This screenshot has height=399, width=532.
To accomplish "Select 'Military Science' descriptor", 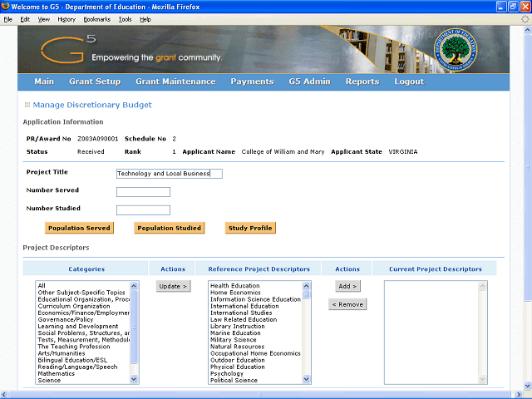I will pos(234,340).
